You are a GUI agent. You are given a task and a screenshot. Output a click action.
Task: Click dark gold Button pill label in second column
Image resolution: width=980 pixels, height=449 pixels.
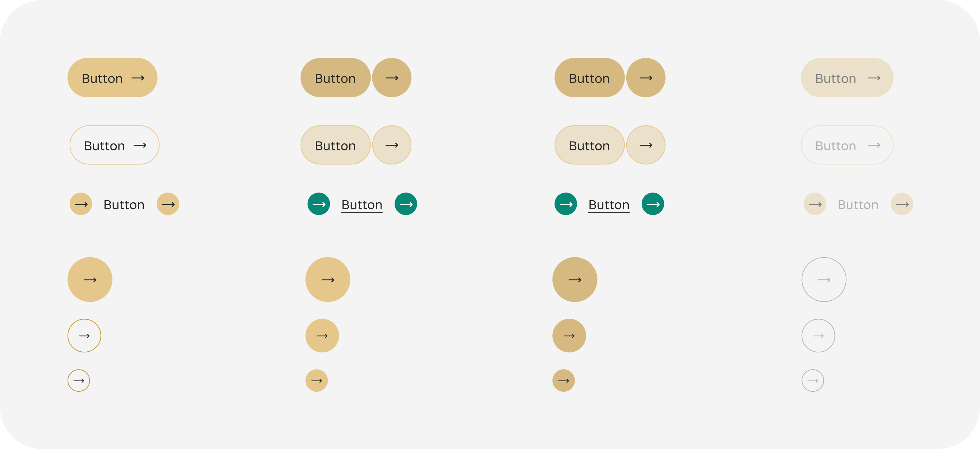click(x=335, y=78)
